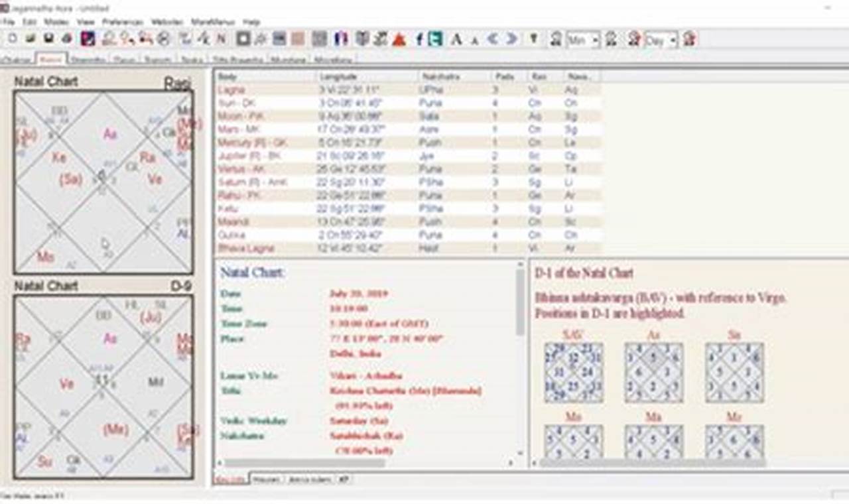
Task: Select the Moon - PK row in the planet table
Action: tap(298, 116)
